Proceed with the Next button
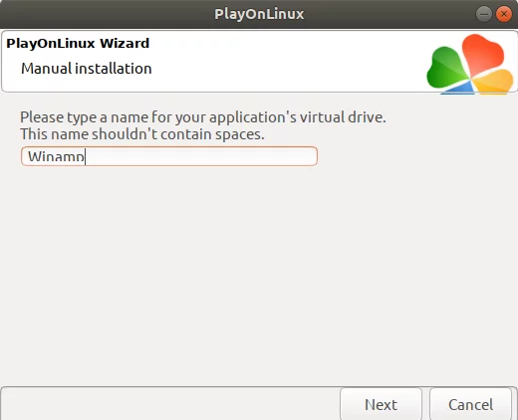This screenshot has height=420, width=518. coord(381,404)
